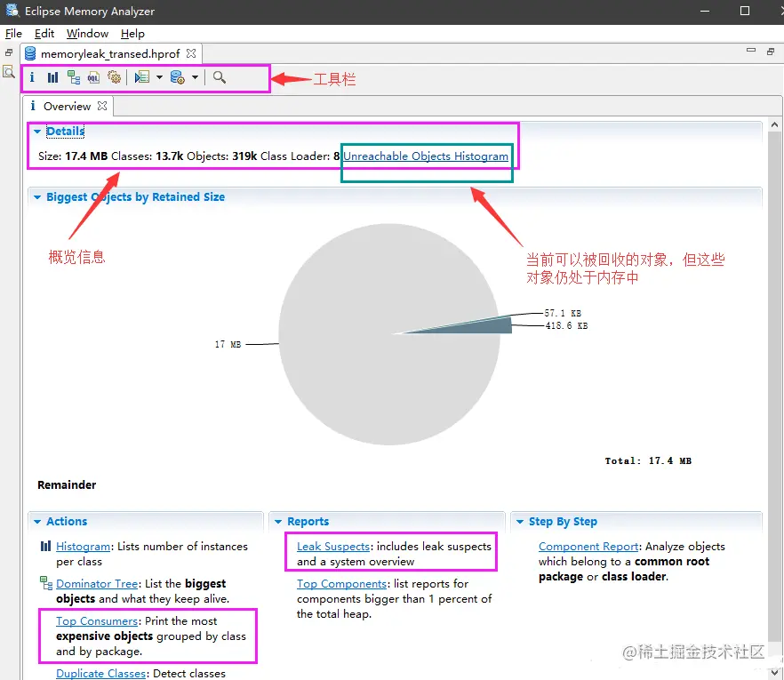784x680 pixels.
Task: Click the vertical scrollbar down arrow
Action: point(774,672)
